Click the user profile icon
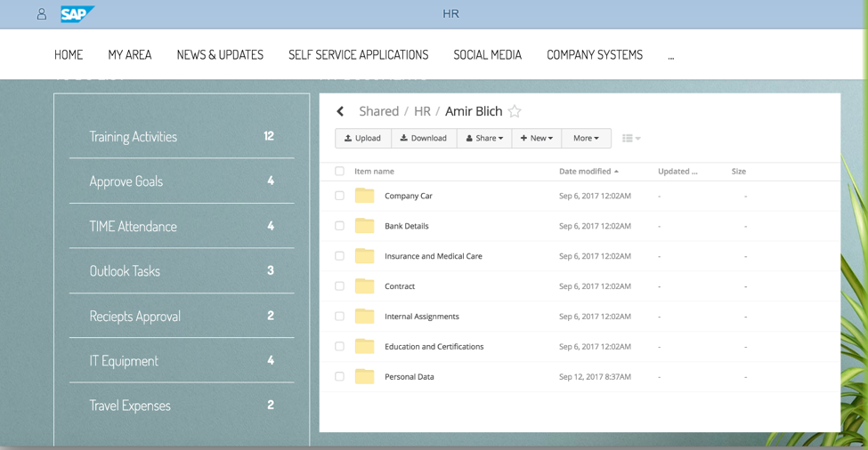Image resolution: width=868 pixels, height=450 pixels. click(x=42, y=14)
